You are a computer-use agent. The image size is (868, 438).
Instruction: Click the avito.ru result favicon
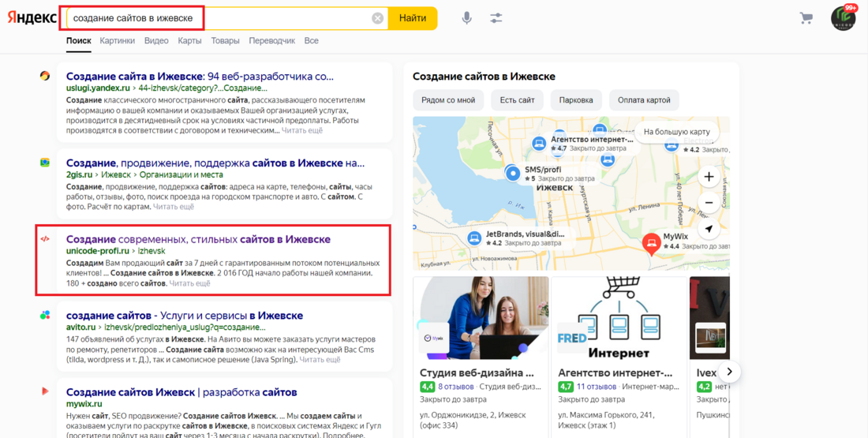click(x=45, y=315)
